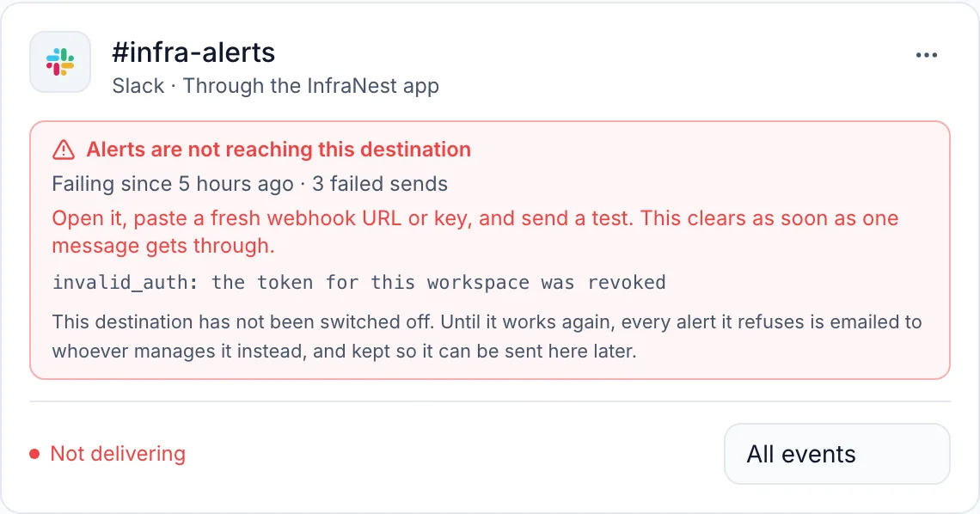Click the Not delivering status label

(x=118, y=454)
